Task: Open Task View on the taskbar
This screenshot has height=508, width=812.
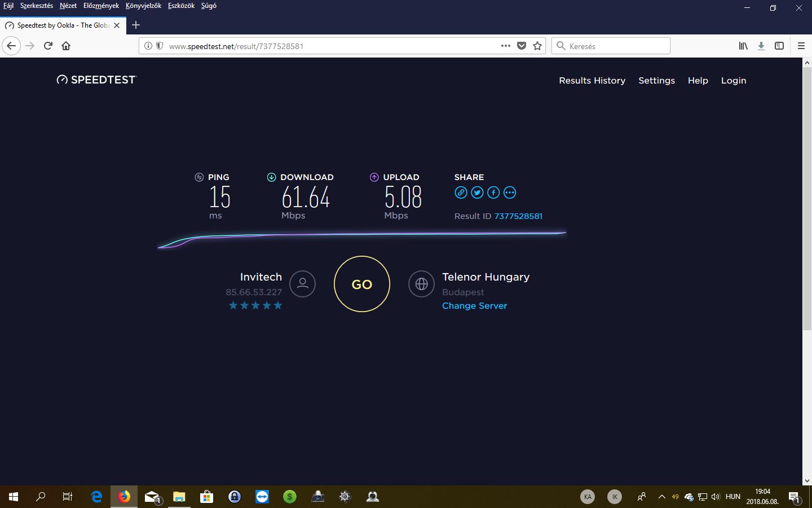Action: point(68,497)
